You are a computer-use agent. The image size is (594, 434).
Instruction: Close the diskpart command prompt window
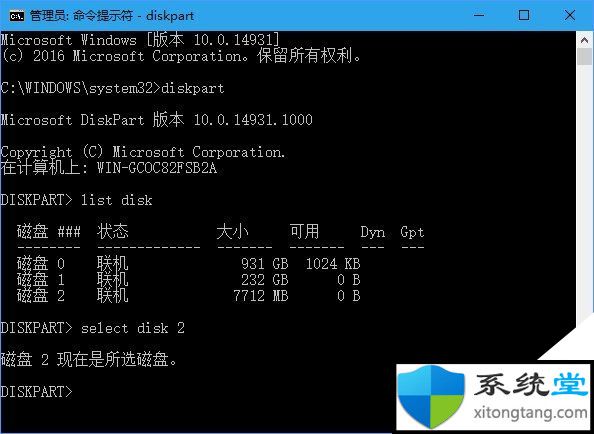[569, 16]
